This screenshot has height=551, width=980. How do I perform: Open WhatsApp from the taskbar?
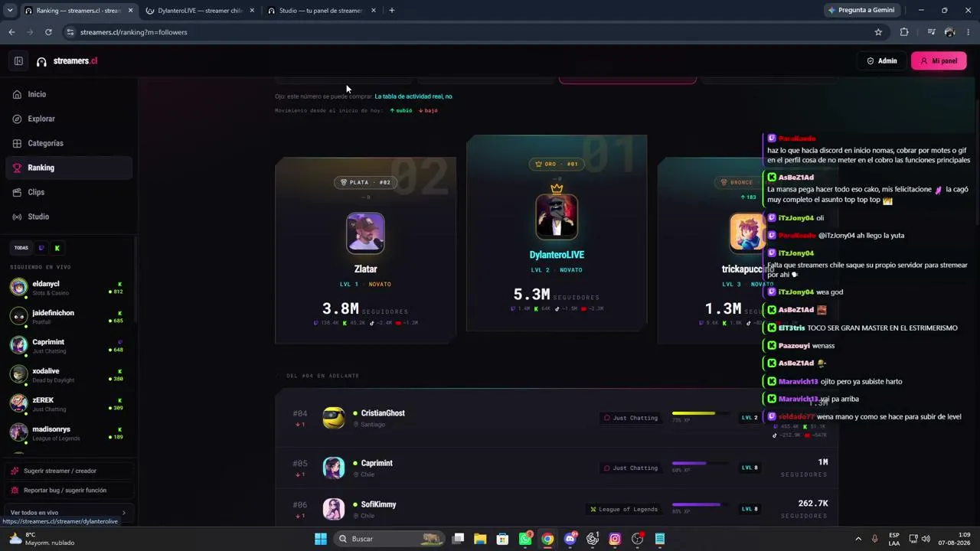click(x=525, y=539)
